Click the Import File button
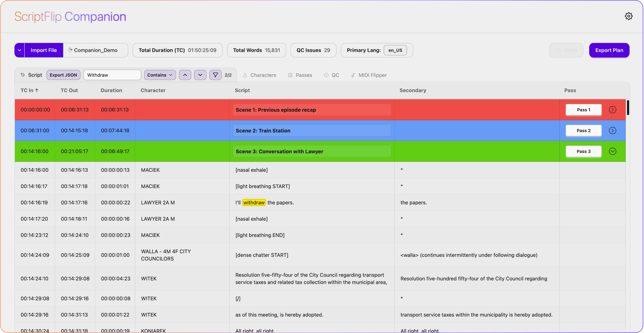The width and height of the screenshot is (644, 333). (44, 50)
